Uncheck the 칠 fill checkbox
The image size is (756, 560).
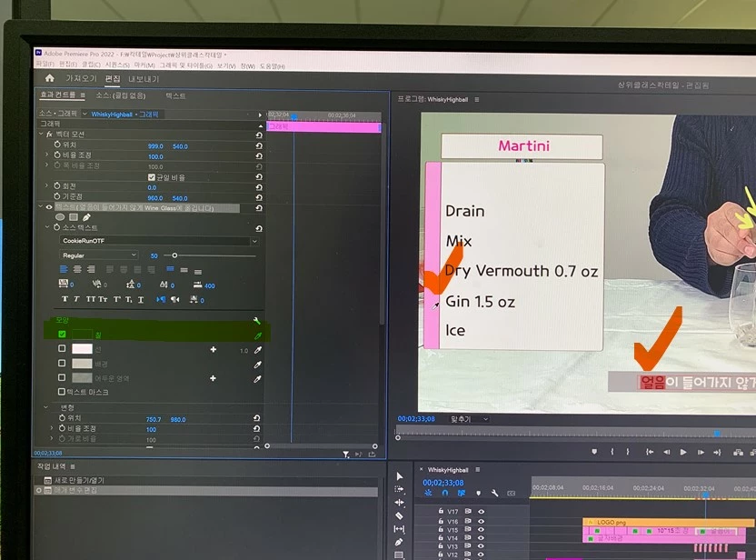(62, 334)
